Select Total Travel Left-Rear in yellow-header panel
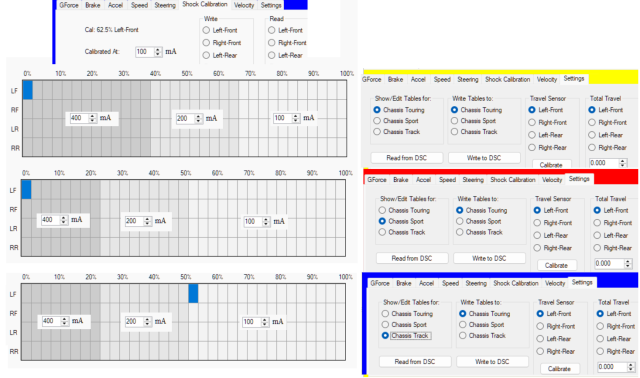The image size is (640, 378). [x=592, y=135]
